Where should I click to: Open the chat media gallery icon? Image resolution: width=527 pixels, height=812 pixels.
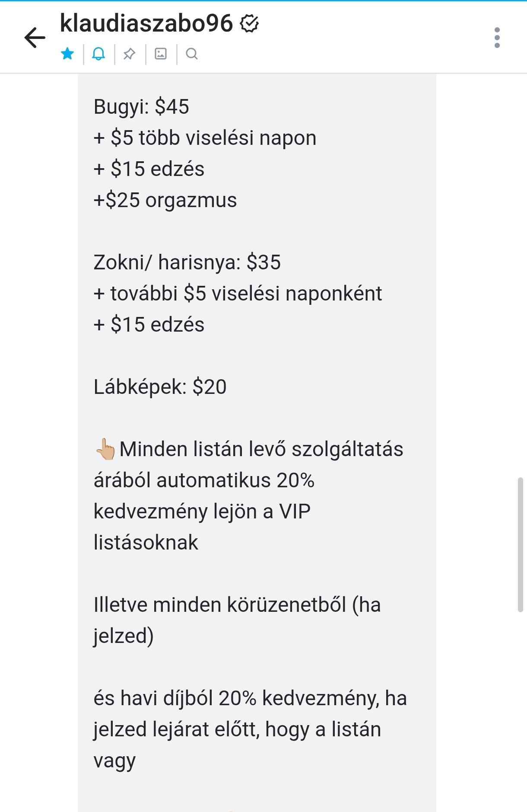coord(161,54)
